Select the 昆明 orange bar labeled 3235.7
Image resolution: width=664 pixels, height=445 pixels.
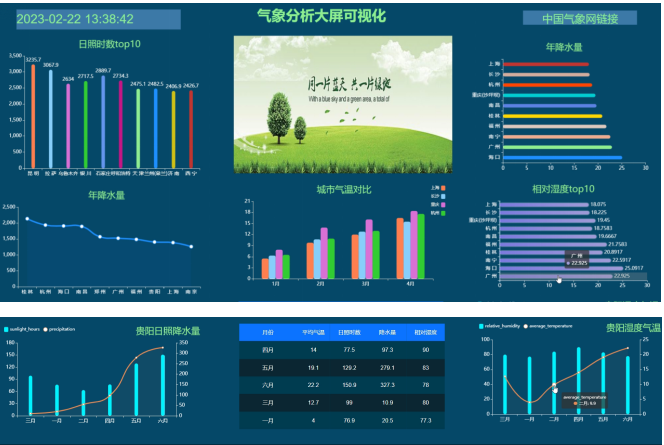click(x=33, y=116)
